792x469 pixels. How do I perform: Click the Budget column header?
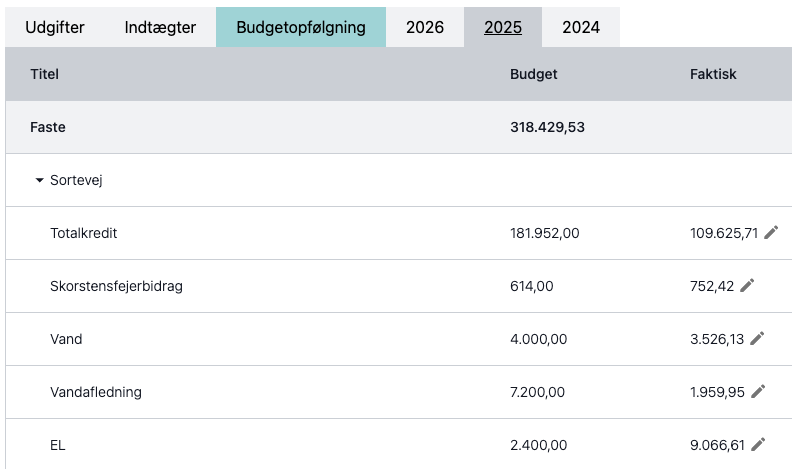tap(533, 74)
